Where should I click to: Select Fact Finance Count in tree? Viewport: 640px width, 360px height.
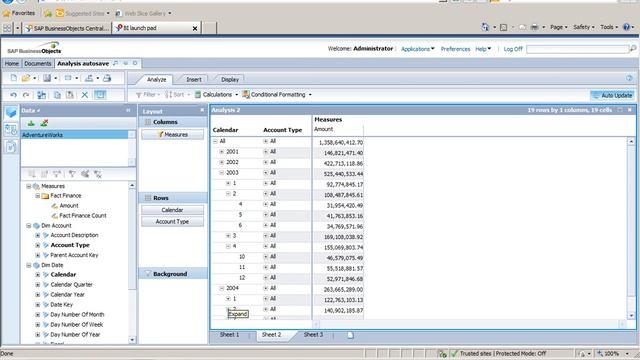click(x=83, y=216)
